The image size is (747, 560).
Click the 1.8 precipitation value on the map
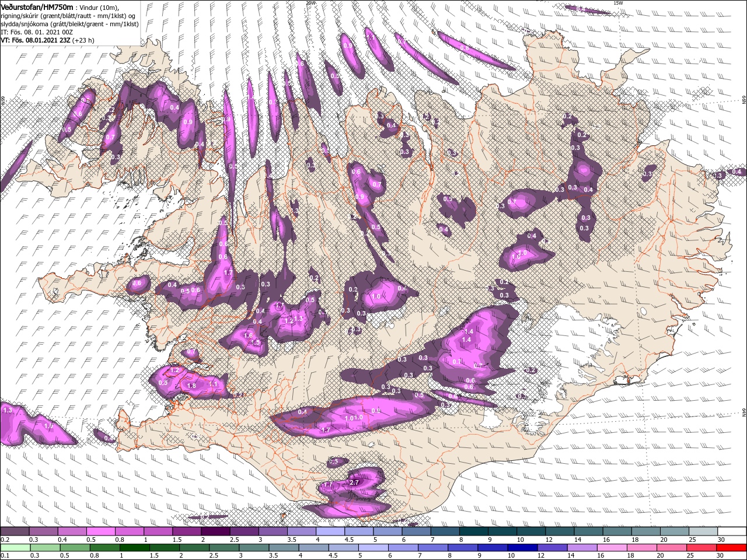tap(191, 386)
